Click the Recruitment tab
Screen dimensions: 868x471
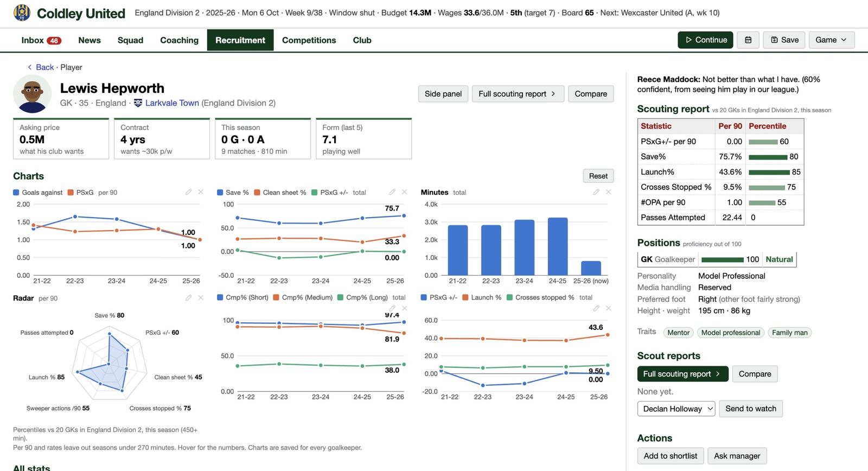coord(240,40)
